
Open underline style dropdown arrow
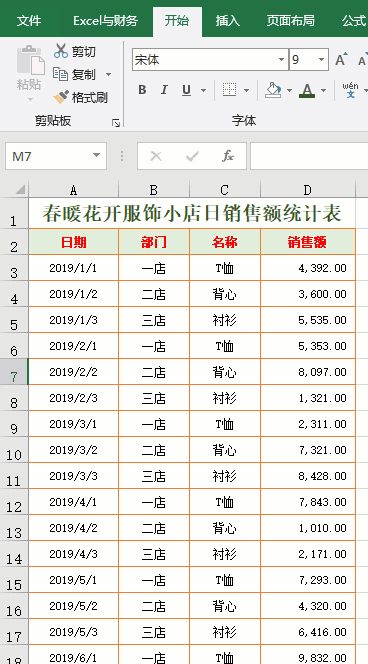203,90
